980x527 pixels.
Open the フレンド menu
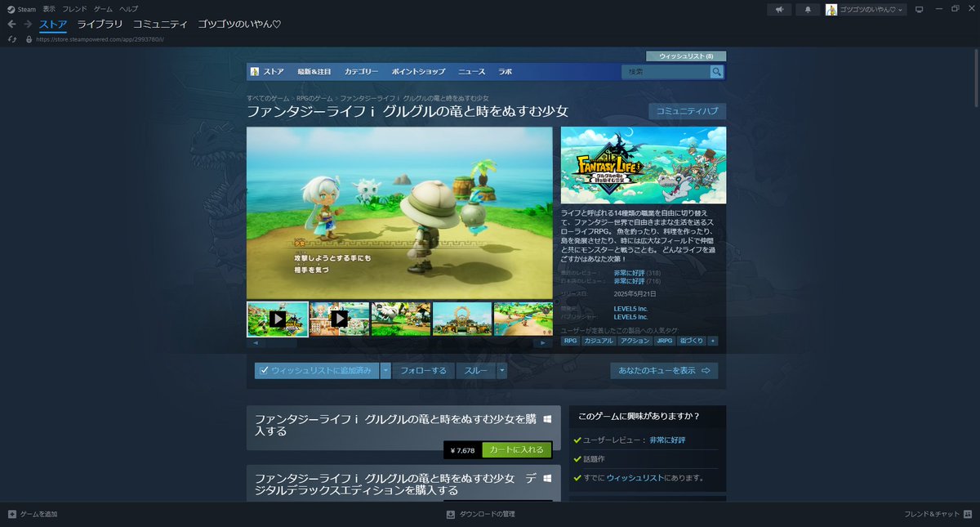point(74,9)
